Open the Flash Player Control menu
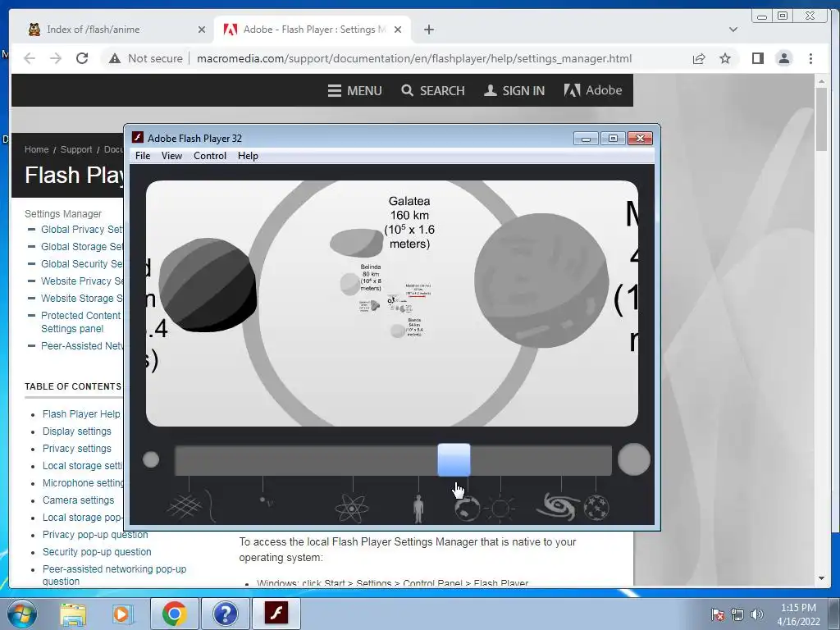The width and height of the screenshot is (840, 630). pos(209,156)
